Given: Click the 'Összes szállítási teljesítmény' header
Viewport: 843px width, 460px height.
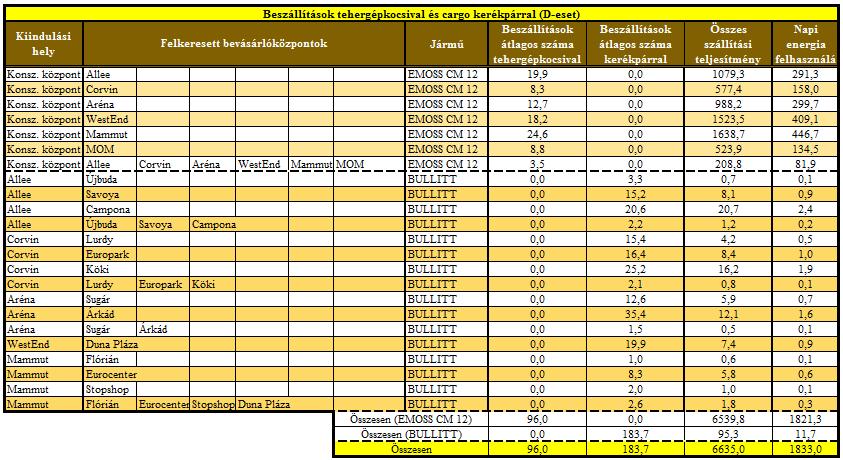Looking at the screenshot, I should coord(728,45).
